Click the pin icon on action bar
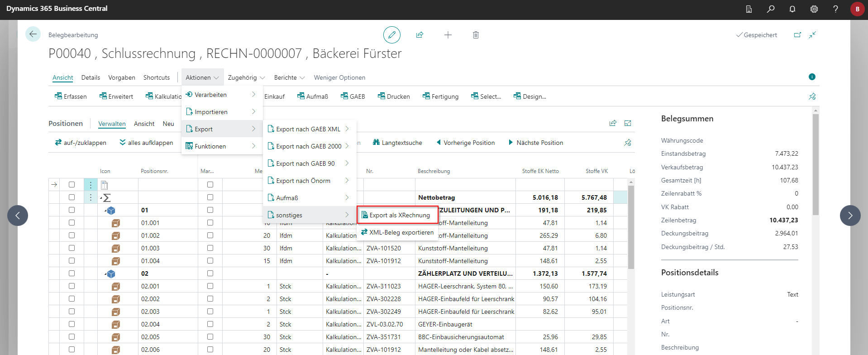868x355 pixels. [812, 96]
